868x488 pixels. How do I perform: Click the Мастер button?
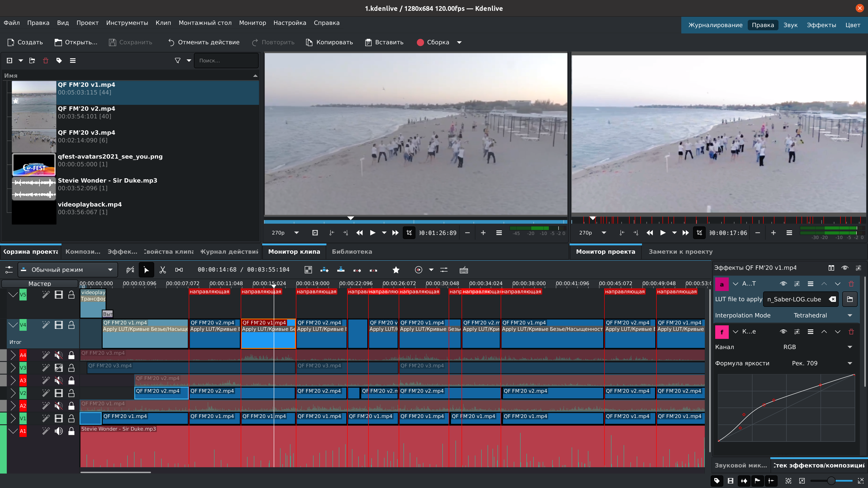coord(40,284)
